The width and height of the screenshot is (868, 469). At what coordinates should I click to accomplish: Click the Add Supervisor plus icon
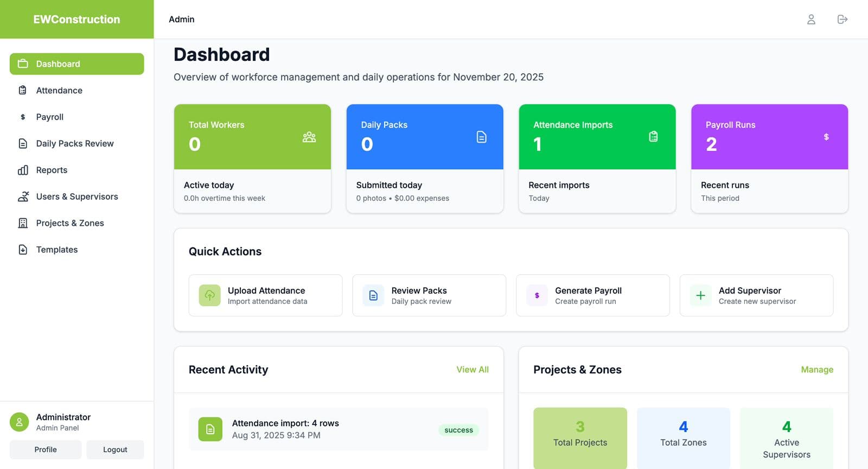[700, 295]
